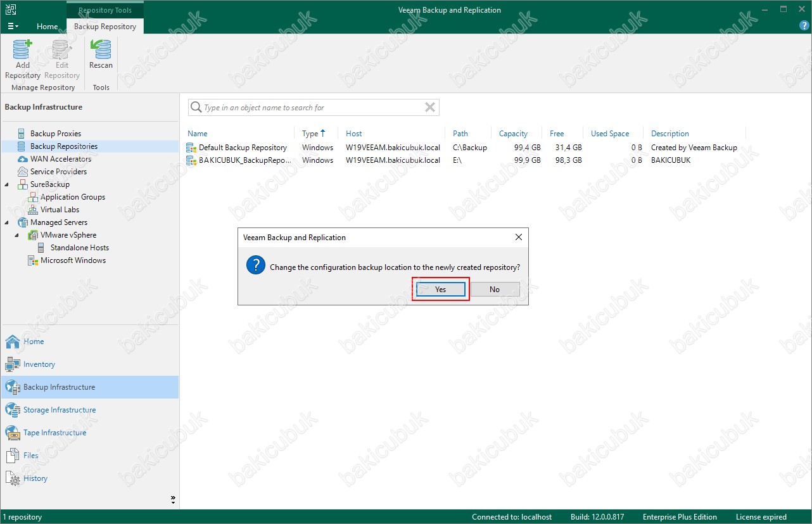Switch to the Home ribbon tab
This screenshot has height=524, width=812.
coord(48,27)
